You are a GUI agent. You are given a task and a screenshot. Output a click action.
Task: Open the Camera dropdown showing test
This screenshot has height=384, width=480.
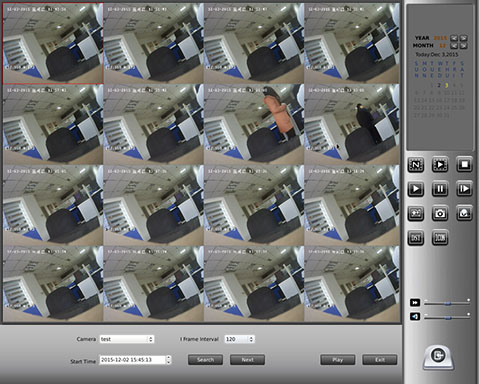127,339
